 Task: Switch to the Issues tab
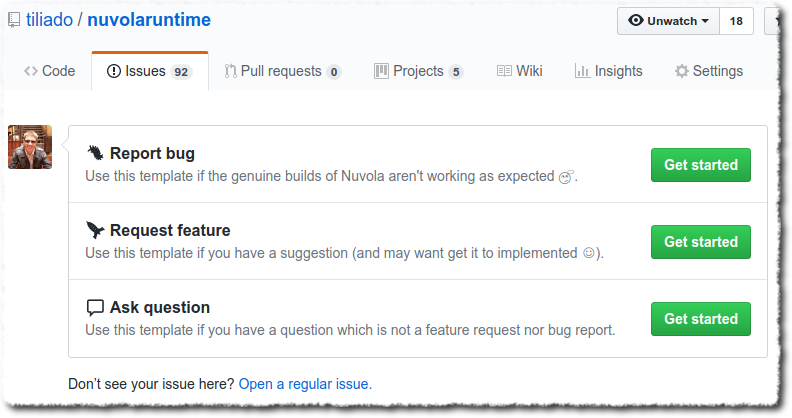pyautogui.click(x=149, y=71)
